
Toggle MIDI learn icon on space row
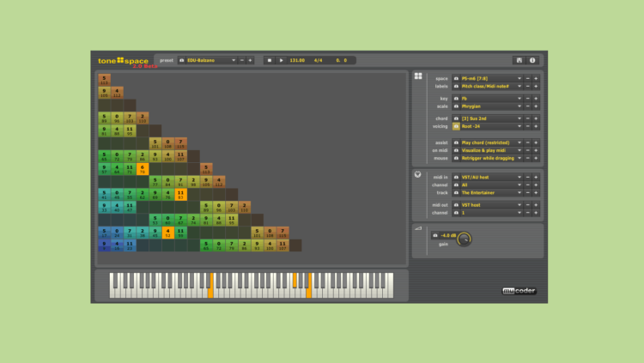[x=456, y=78]
